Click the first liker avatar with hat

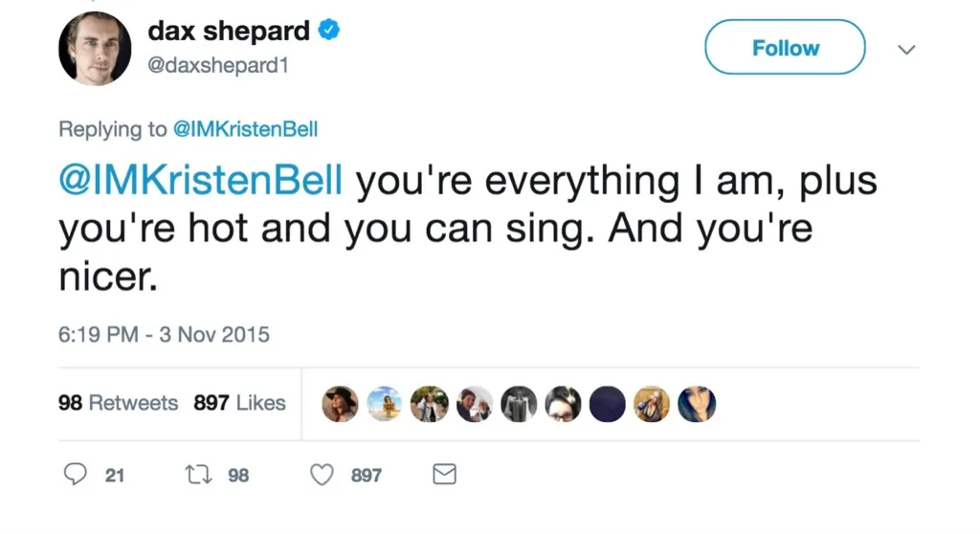(x=340, y=404)
